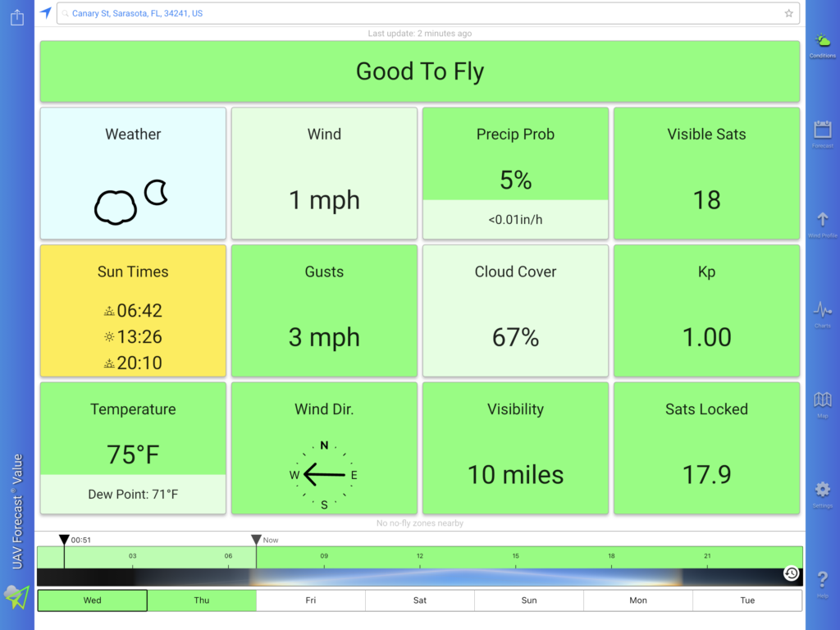Image resolution: width=840 pixels, height=630 pixels.
Task: Select the Wed day tab
Action: (92, 600)
